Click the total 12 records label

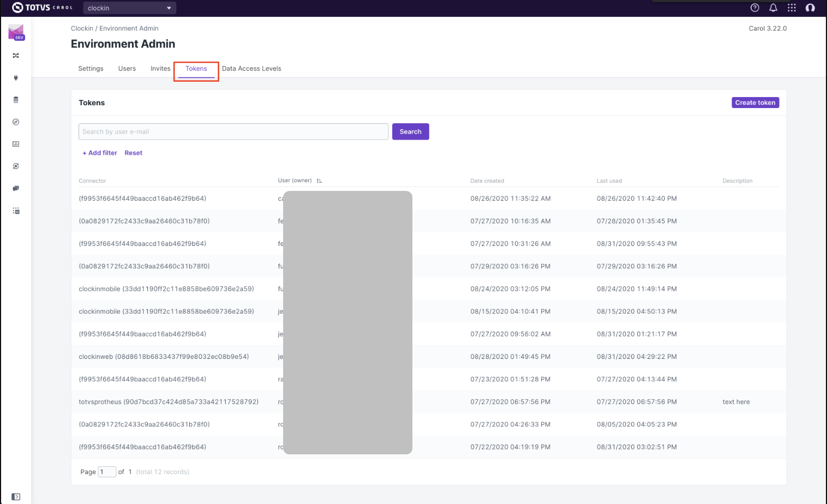point(163,472)
